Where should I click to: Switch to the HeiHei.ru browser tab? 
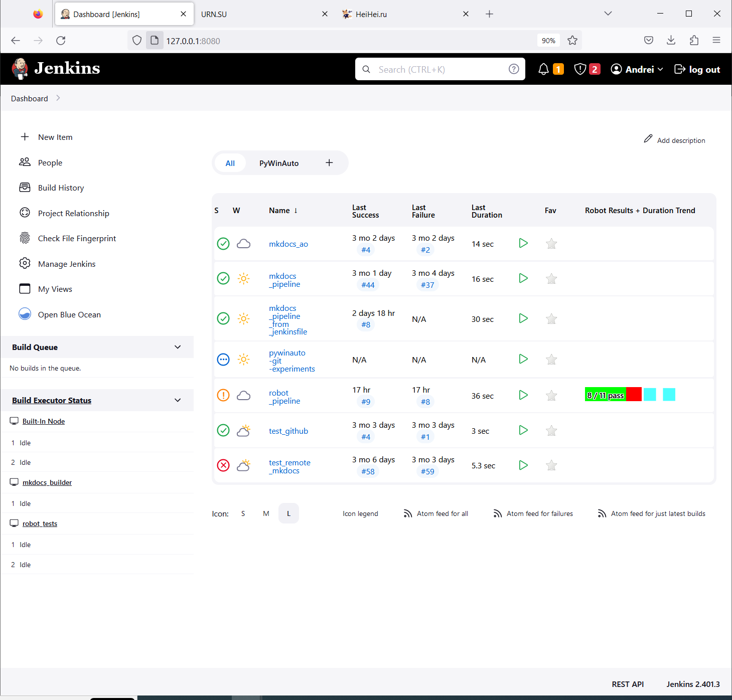click(x=405, y=14)
